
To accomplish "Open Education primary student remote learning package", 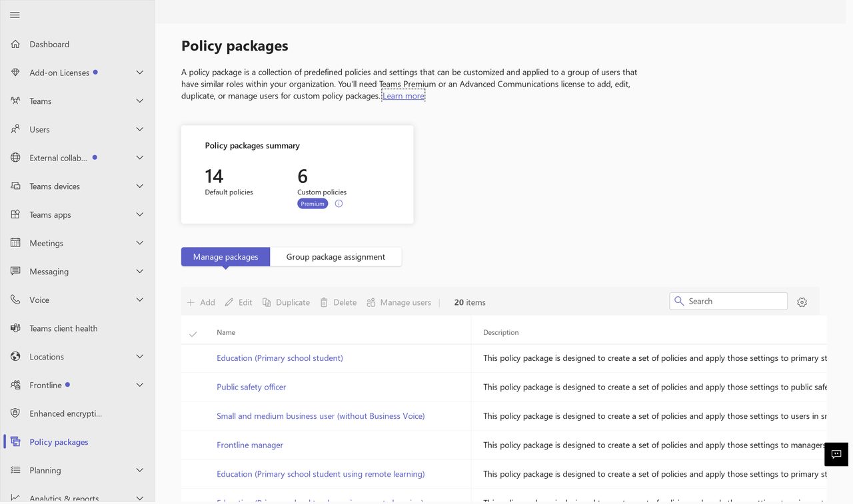I will 321,474.
